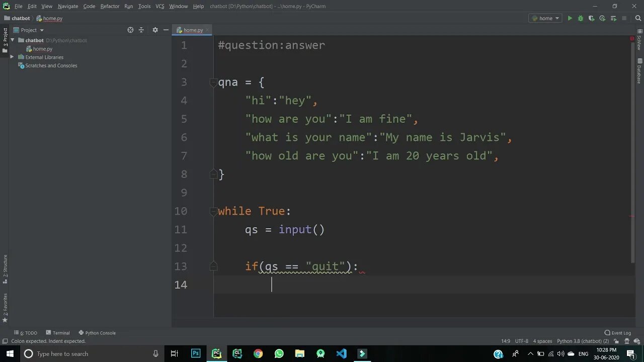Click the taskbar search box

(x=92, y=353)
